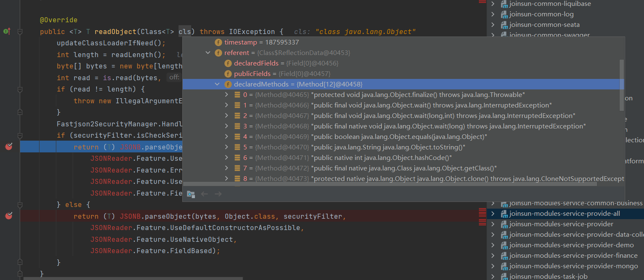Click the back arrow in the debugger popup
The height and width of the screenshot is (280, 644).
click(205, 194)
